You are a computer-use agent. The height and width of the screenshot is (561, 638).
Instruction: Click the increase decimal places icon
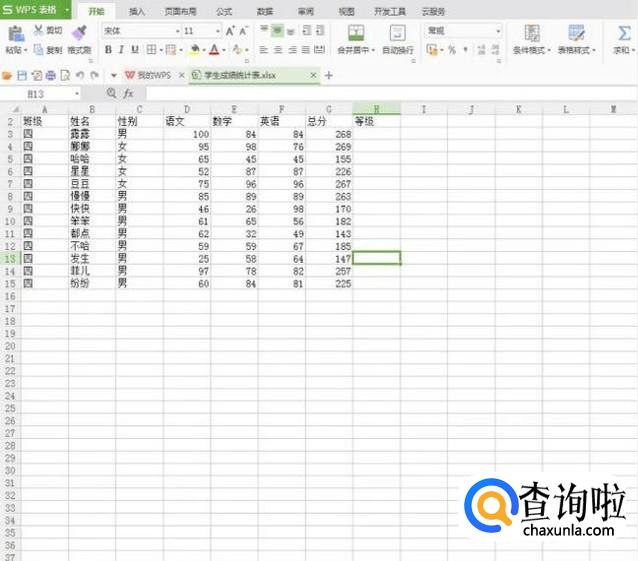pyautogui.click(x=481, y=50)
